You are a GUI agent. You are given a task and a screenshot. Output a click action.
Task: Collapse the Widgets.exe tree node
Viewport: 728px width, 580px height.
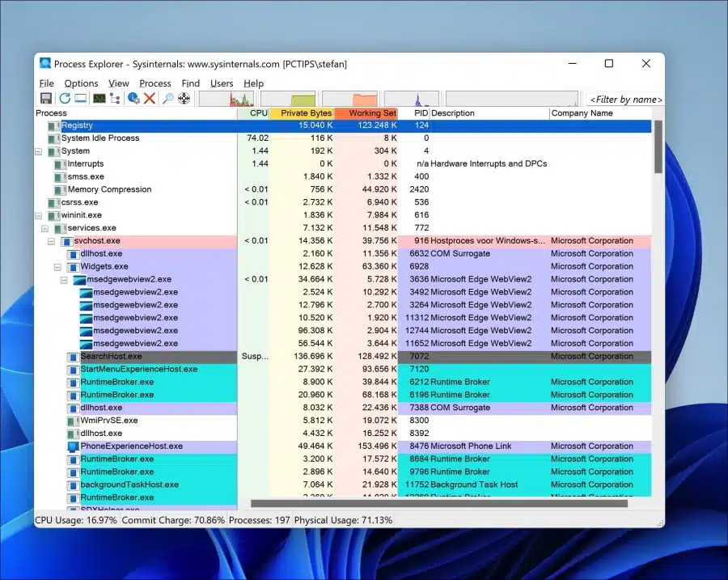pyautogui.click(x=57, y=267)
